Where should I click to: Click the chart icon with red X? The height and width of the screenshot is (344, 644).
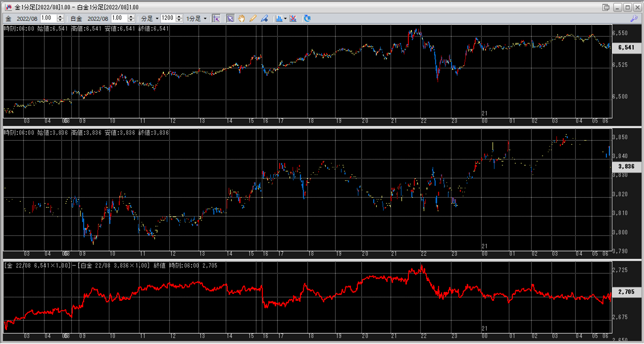tap(293, 18)
